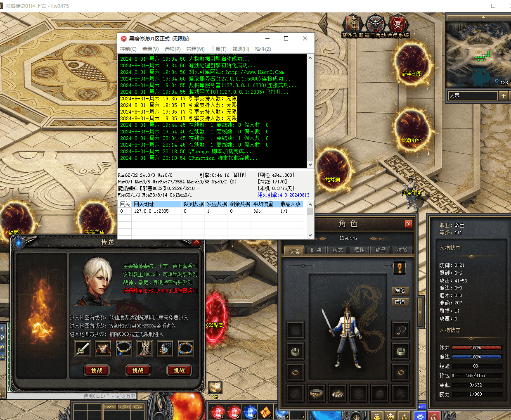Open the 查看(V) menu
The height and width of the screenshot is (420, 511).
pos(151,49)
